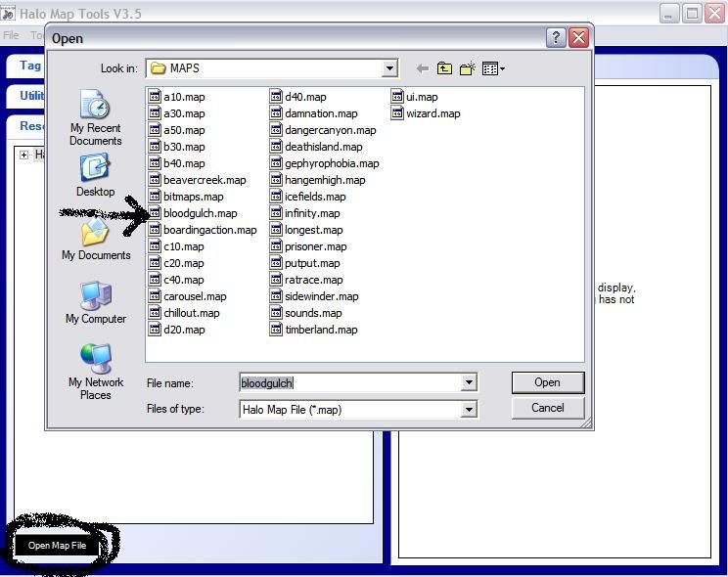Open the File menu in Halo Map Tools
The width and height of the screenshot is (728, 577).
11,35
